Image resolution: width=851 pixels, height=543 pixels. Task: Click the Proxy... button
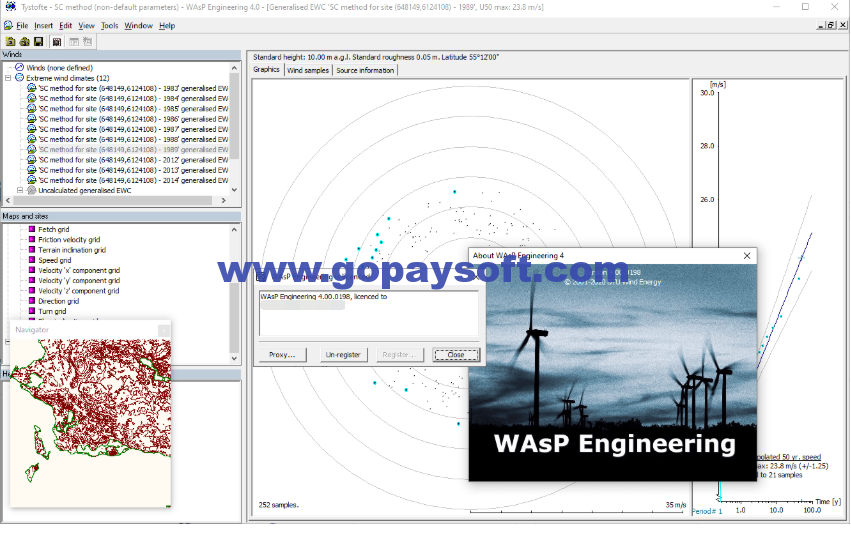coord(282,355)
